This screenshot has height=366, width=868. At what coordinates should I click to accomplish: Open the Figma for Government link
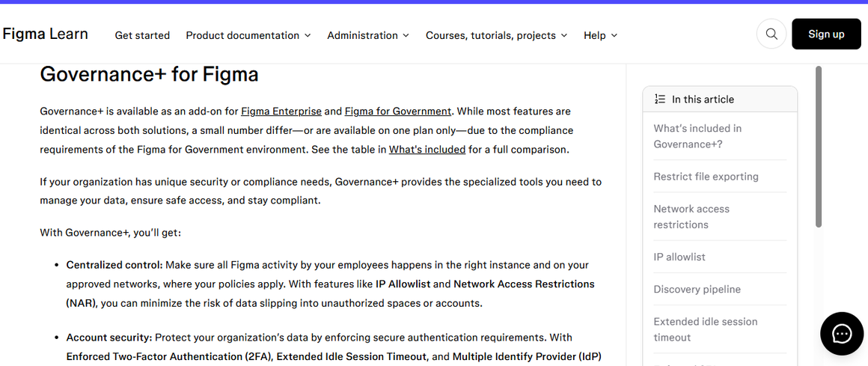coord(398,112)
